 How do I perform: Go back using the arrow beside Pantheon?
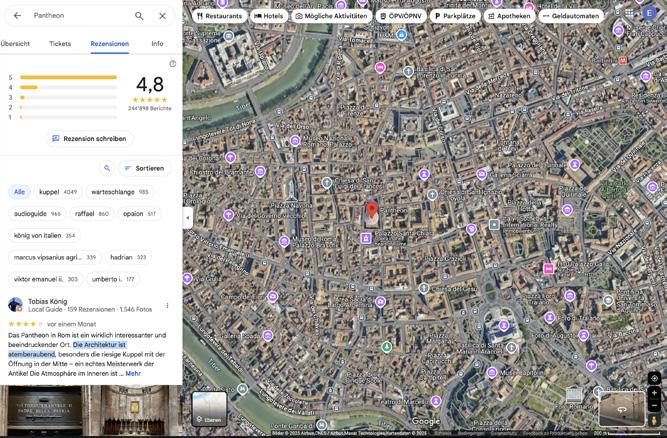(x=17, y=16)
